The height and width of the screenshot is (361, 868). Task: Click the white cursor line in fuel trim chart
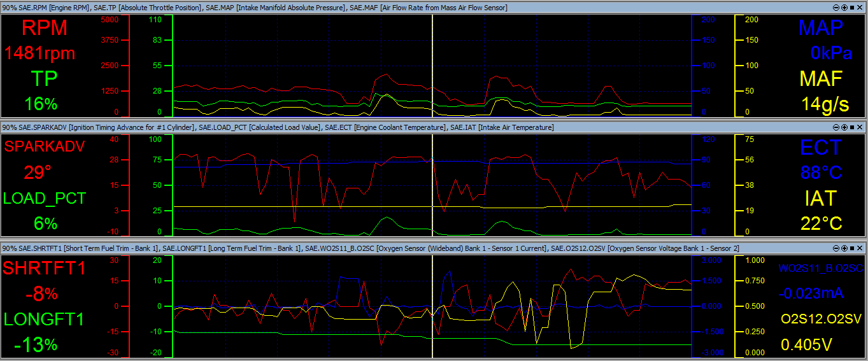432,306
